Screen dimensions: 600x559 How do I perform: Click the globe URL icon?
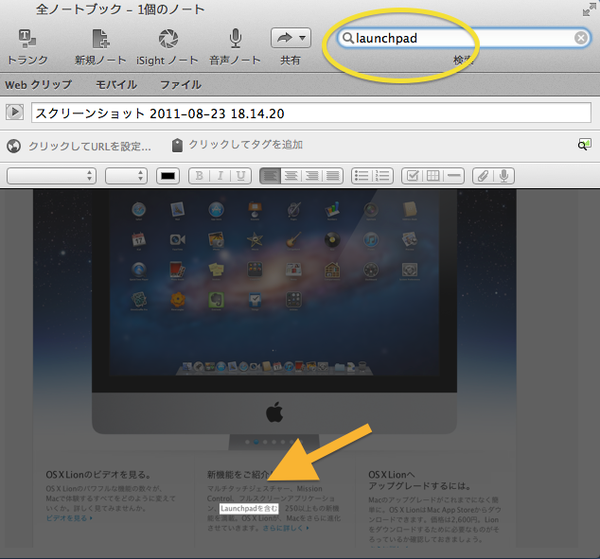pos(14,146)
